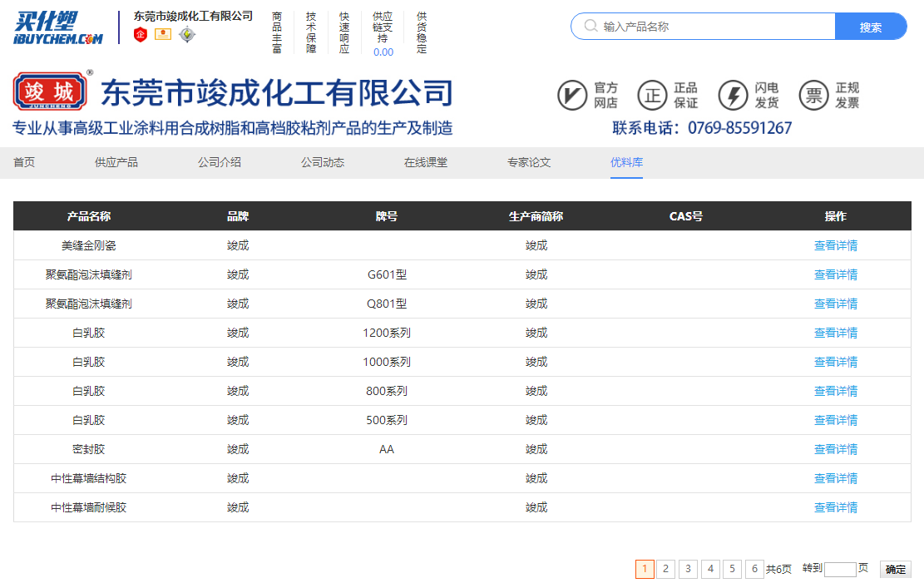Viewport: 924px width, 583px height.
Task: Click the 供应链支持 0.00 label
Action: click(383, 34)
